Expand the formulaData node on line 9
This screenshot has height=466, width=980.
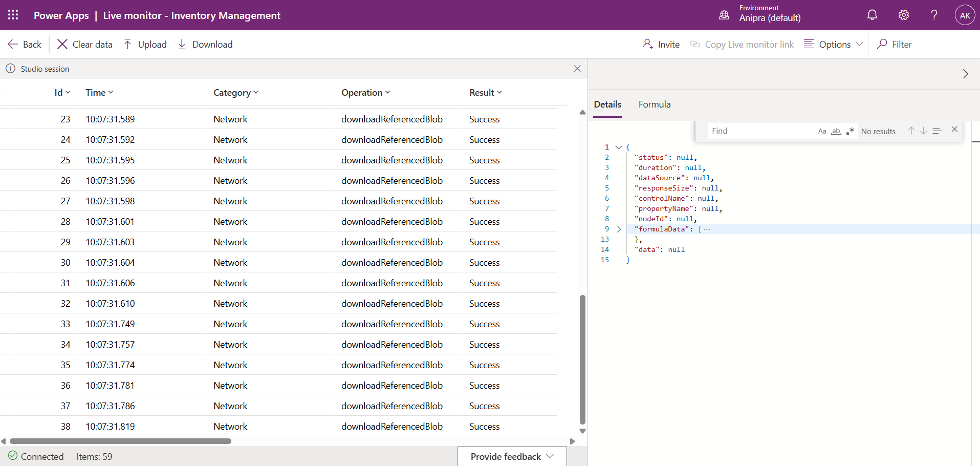click(x=619, y=229)
